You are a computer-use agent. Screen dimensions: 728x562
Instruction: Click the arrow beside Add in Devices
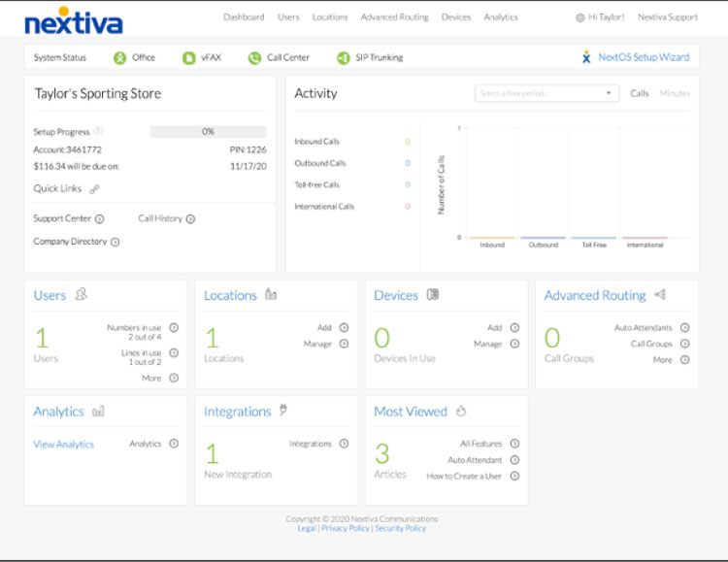click(x=514, y=328)
